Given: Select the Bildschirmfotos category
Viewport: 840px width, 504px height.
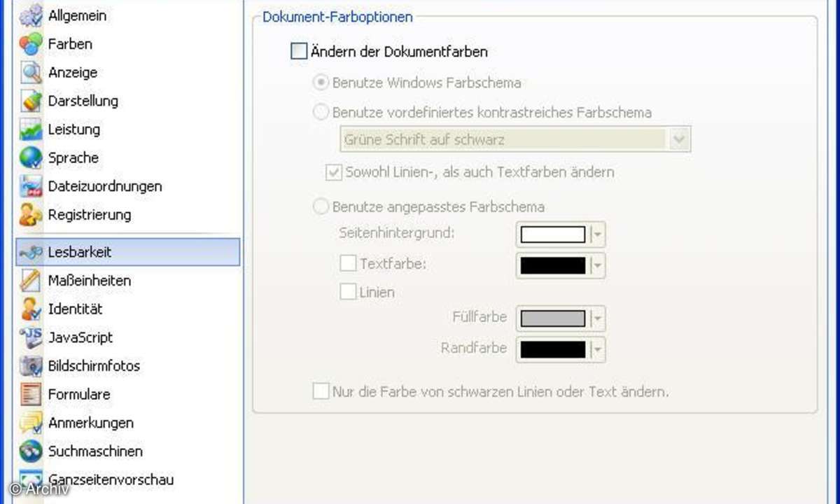Looking at the screenshot, I should (x=94, y=365).
